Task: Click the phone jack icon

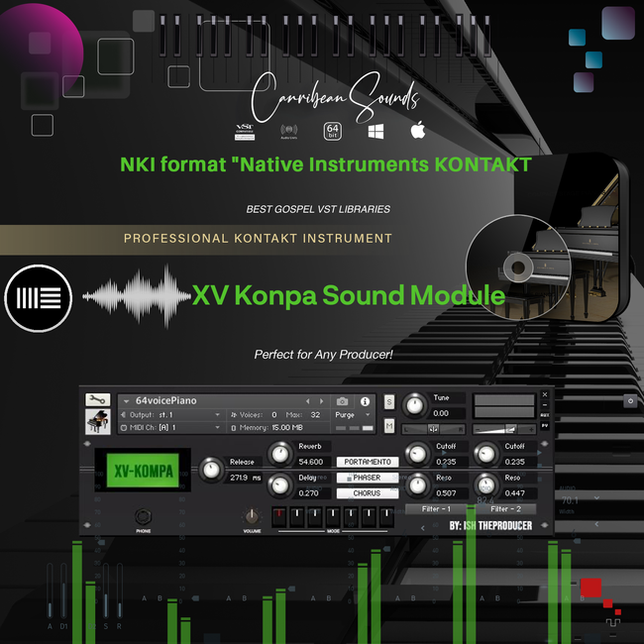Action: (143, 516)
